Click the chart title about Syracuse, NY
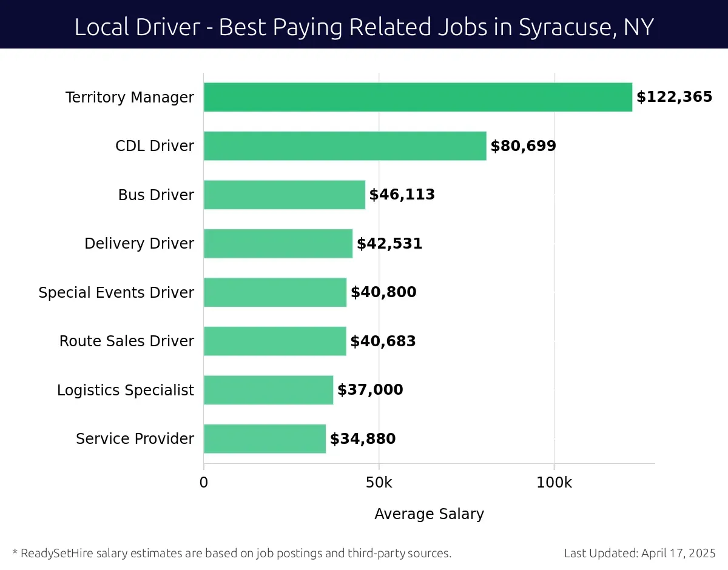This screenshot has width=728, height=570. tap(364, 27)
